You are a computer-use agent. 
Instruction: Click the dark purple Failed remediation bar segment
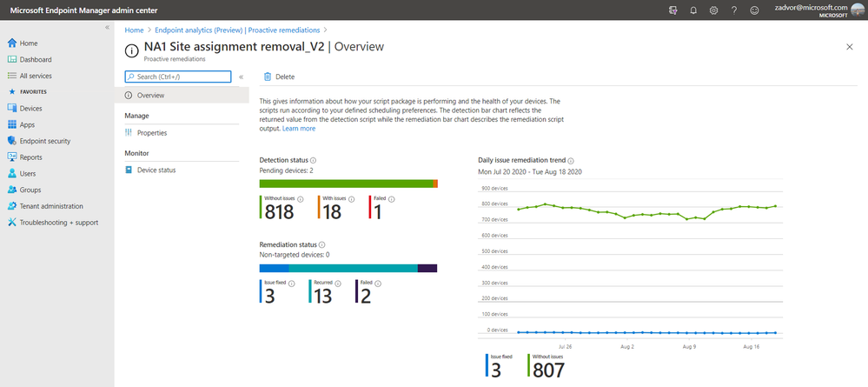(x=427, y=269)
